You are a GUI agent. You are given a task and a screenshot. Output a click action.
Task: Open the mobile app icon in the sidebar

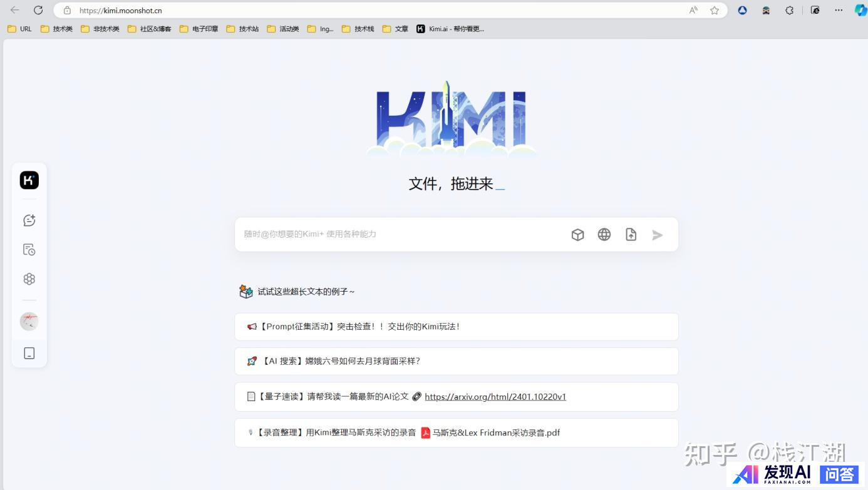pos(29,354)
